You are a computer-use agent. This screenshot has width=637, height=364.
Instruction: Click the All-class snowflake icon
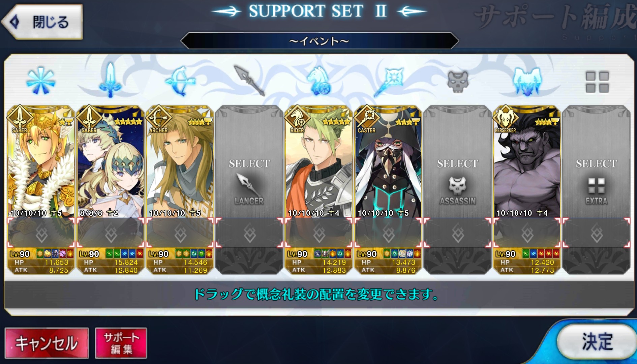pos(40,81)
